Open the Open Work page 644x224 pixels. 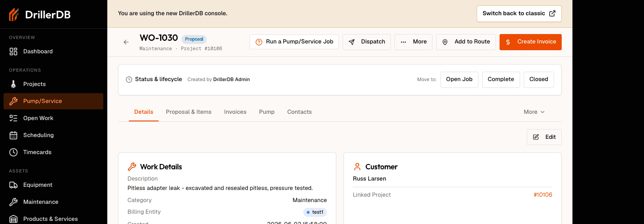click(x=53, y=118)
